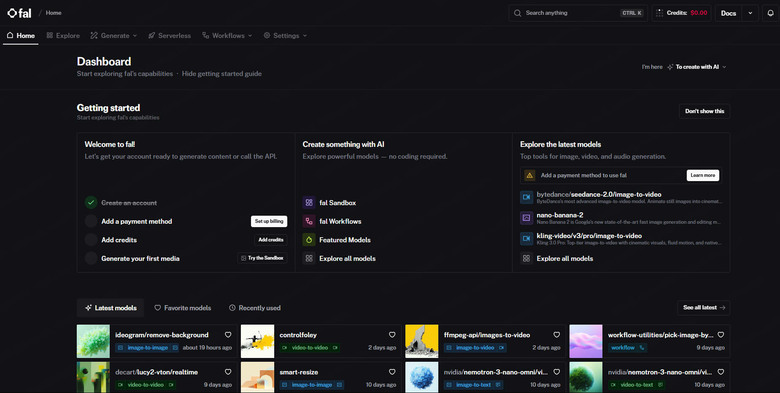
Task: Click the credits grid icon
Action: (x=659, y=13)
